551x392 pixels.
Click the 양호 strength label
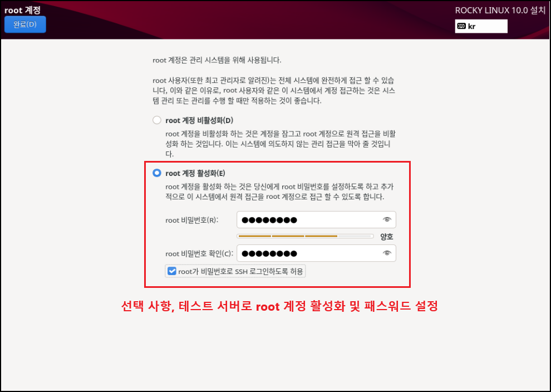coord(387,237)
